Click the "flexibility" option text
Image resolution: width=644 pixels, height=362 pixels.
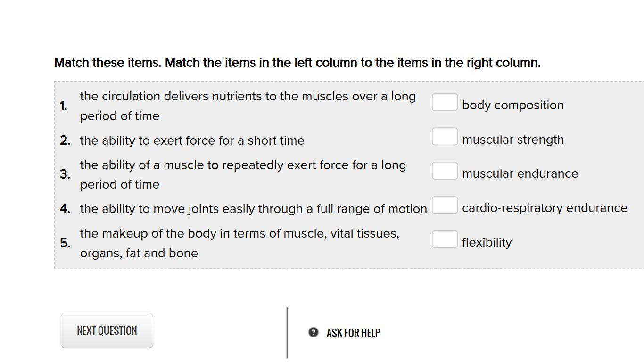[x=487, y=242]
